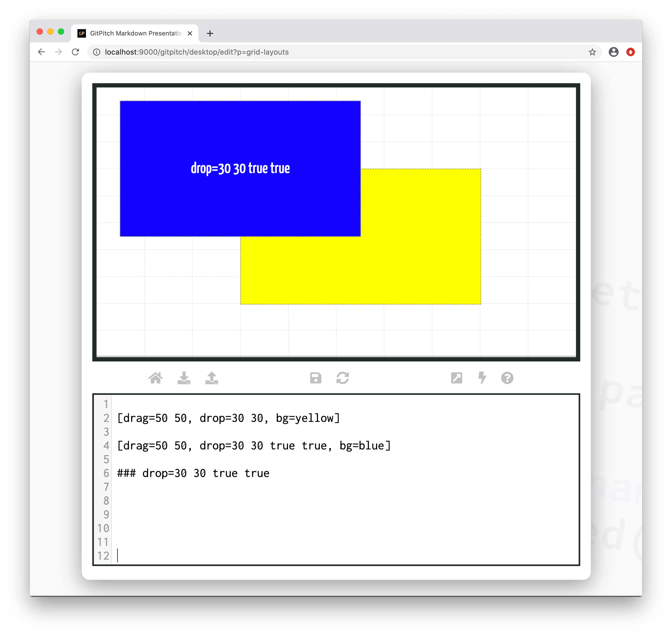Click editor line ending with 'bg=blue]'
The image size is (672, 636).
click(x=254, y=445)
